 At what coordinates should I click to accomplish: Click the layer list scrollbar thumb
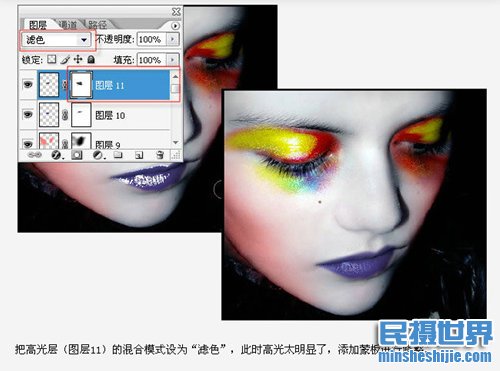click(175, 88)
